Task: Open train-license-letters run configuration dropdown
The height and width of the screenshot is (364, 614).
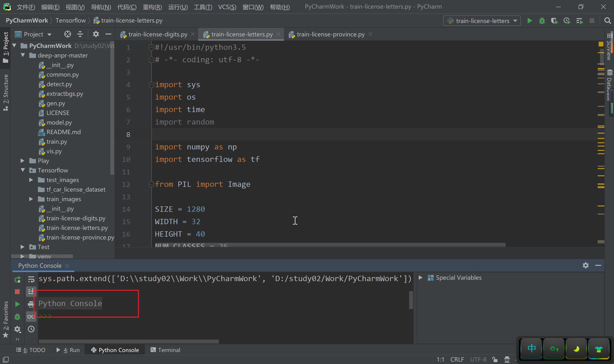Action: [482, 21]
